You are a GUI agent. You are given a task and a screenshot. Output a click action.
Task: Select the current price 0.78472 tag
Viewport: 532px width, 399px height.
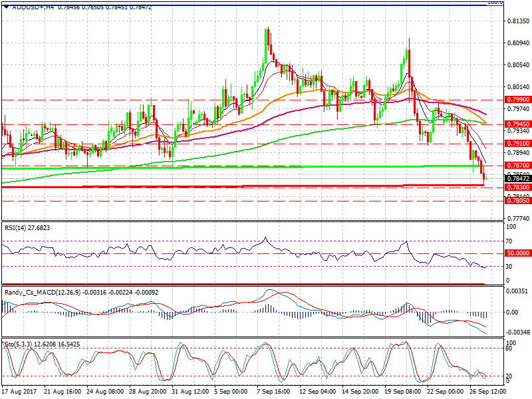516,178
